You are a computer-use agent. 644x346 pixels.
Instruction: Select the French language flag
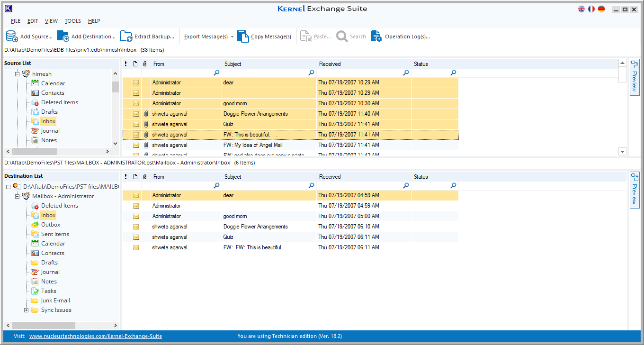(x=591, y=9)
